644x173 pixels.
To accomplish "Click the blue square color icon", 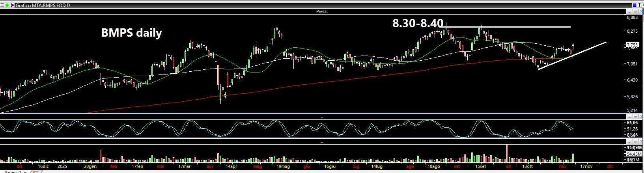I will coord(635,5).
